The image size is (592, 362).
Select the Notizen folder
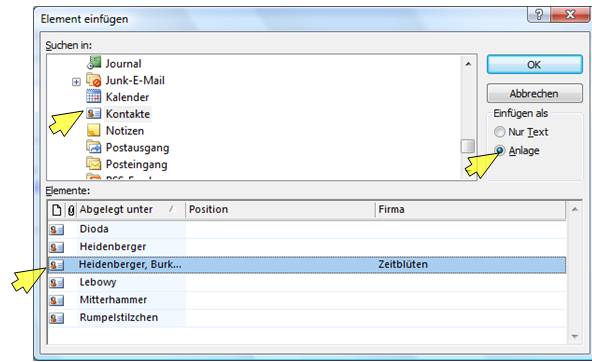(x=125, y=131)
